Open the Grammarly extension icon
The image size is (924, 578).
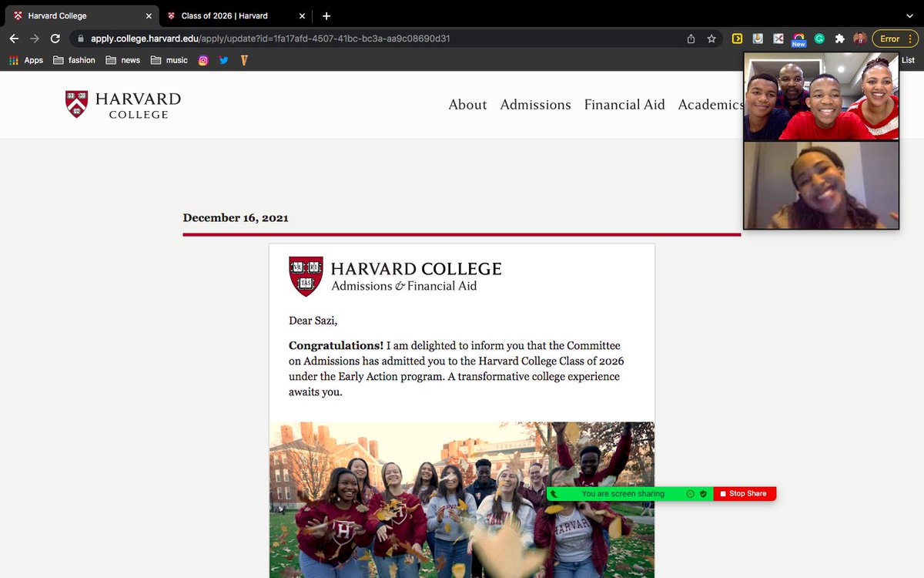(x=819, y=39)
